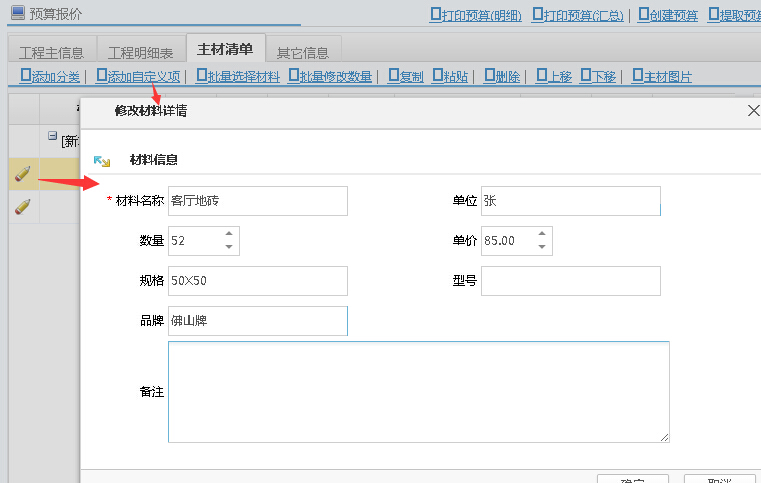Switch to the 工程主信息 tab
761x483 pixels.
(51, 52)
